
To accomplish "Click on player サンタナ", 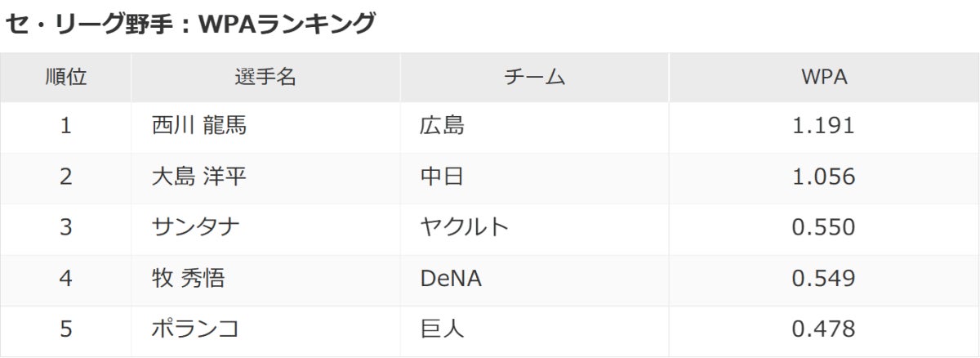I will (x=196, y=227).
